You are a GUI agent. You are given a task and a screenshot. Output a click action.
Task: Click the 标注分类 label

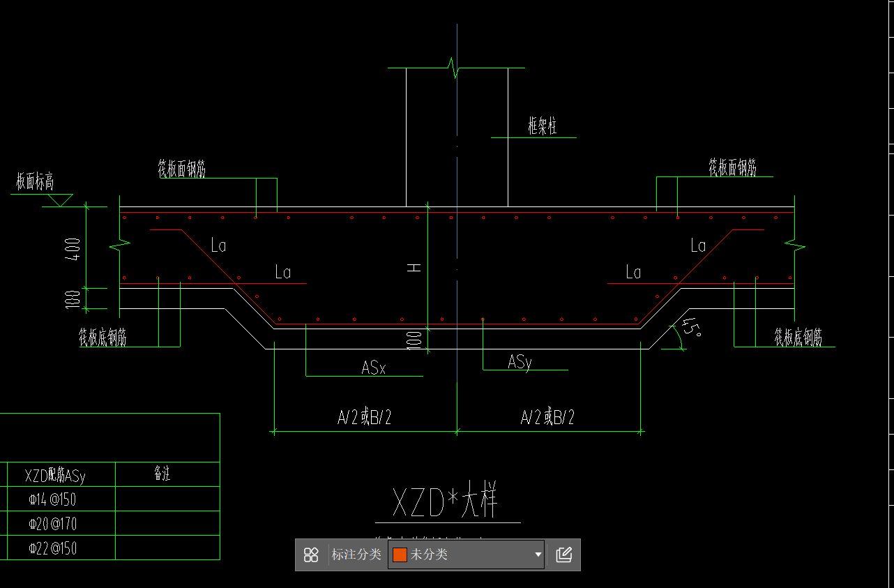click(356, 555)
